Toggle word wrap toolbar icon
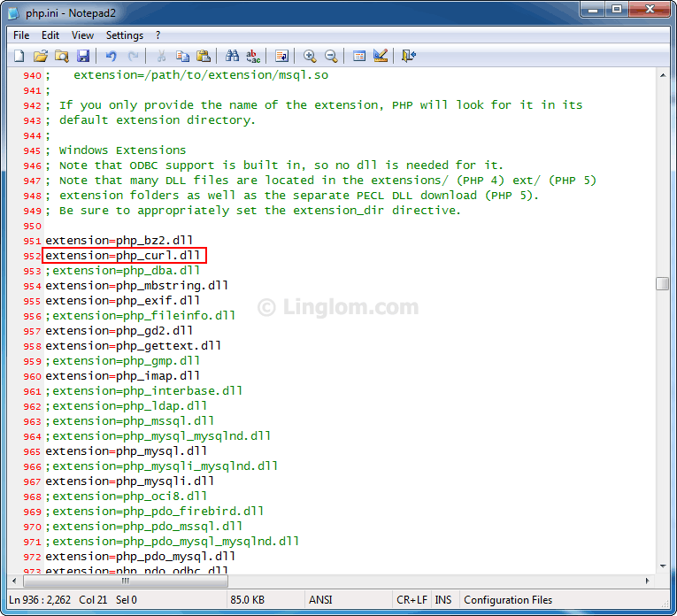677x616 pixels. coord(281,56)
